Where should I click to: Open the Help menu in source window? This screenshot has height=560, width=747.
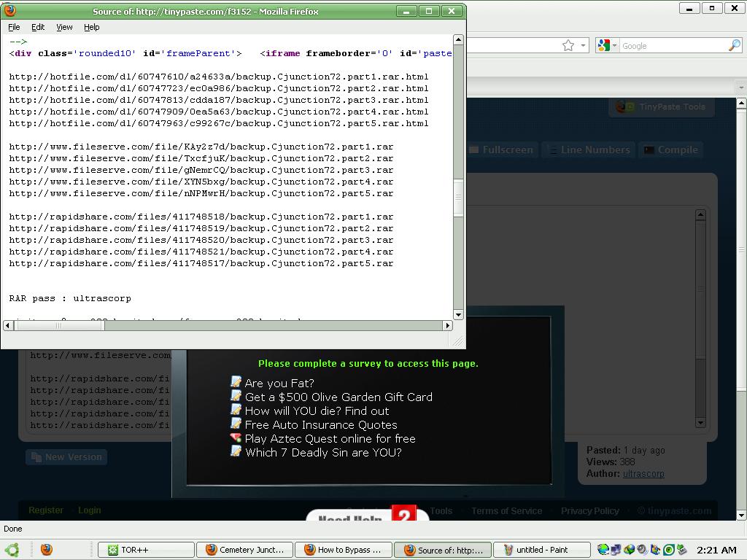click(x=91, y=27)
